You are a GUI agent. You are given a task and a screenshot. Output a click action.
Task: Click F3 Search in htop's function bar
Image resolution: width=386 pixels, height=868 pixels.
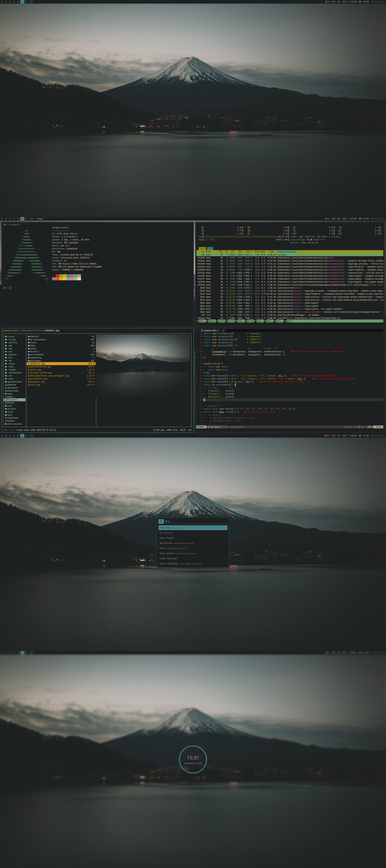click(x=221, y=321)
